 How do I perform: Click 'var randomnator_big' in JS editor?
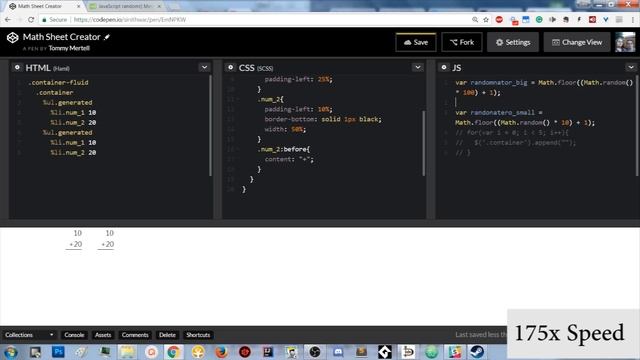click(491, 82)
